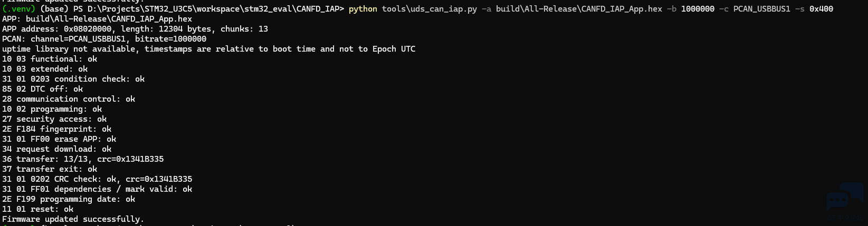Click the 31 01 FF00 erase APP line

point(59,139)
